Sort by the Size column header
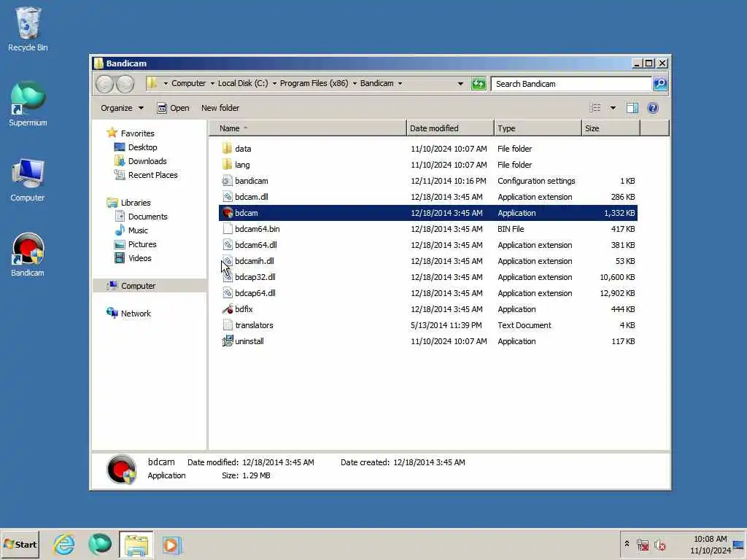Image resolution: width=747 pixels, height=560 pixels. (611, 128)
